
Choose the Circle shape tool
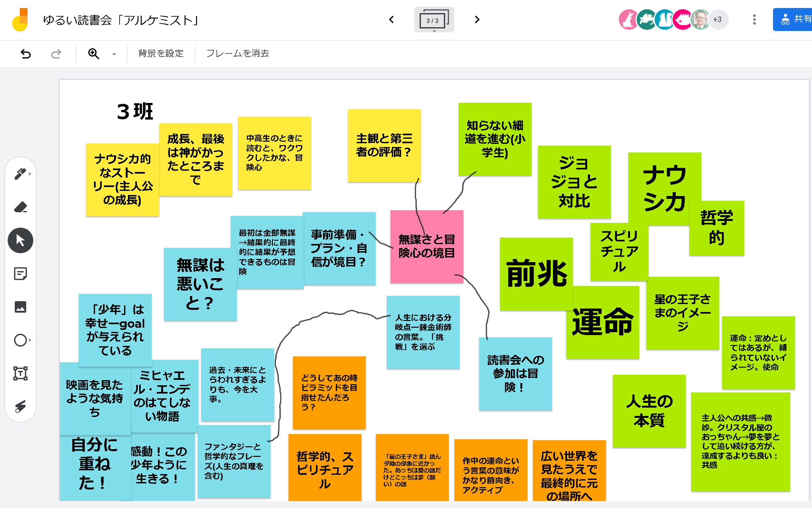pos(20,340)
